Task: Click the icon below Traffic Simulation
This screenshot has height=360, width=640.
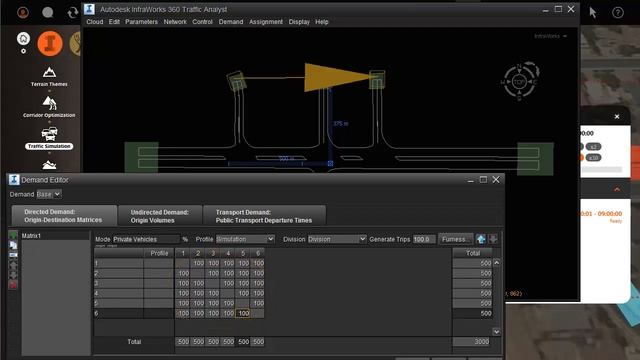Action: pyautogui.click(x=49, y=165)
